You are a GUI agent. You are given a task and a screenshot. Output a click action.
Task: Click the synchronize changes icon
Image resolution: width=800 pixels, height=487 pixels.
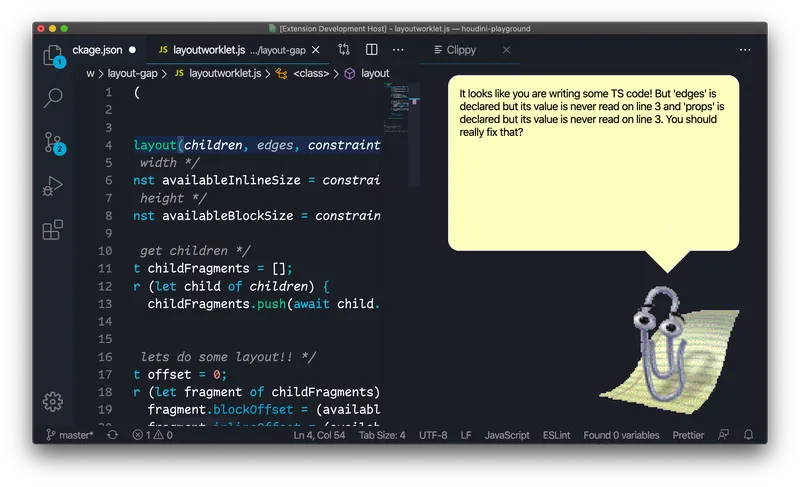click(x=112, y=435)
